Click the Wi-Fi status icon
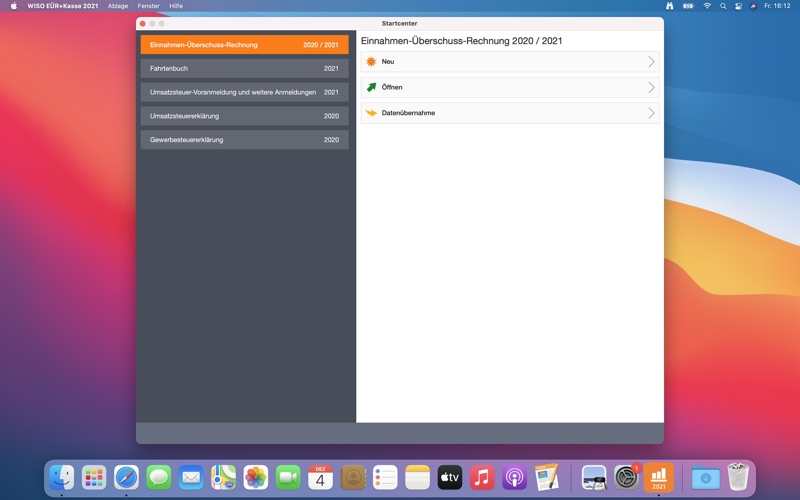The height and width of the screenshot is (500, 800). [707, 6]
